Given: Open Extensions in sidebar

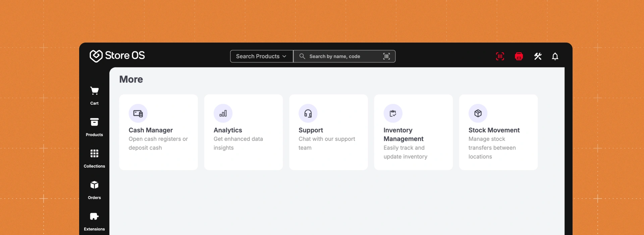Looking at the screenshot, I should click(x=94, y=222).
